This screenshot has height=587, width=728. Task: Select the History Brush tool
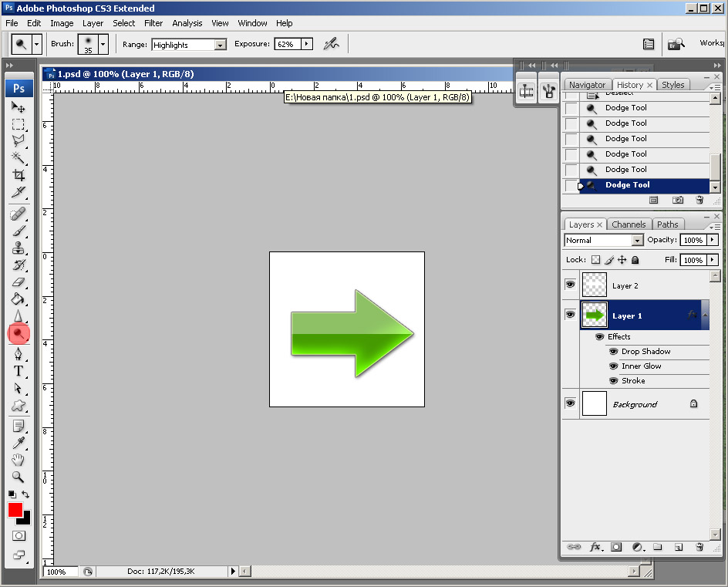[x=18, y=265]
